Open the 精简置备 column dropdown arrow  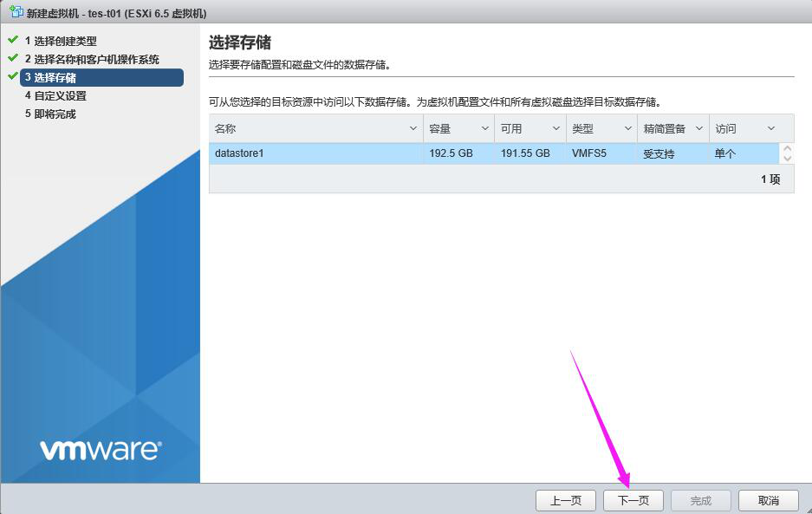point(699,128)
